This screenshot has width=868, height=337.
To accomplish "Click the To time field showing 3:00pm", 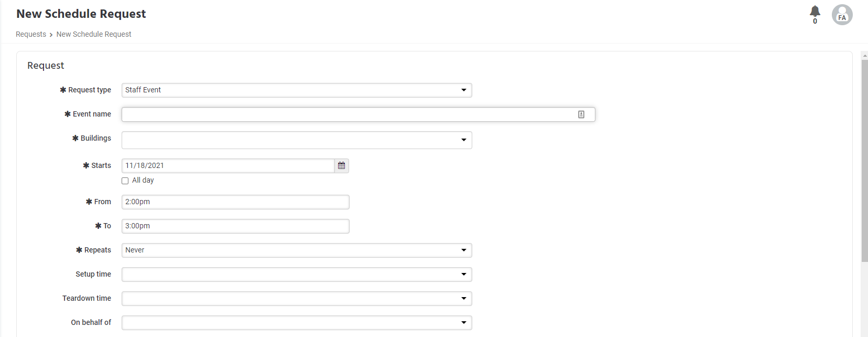I will coord(235,226).
